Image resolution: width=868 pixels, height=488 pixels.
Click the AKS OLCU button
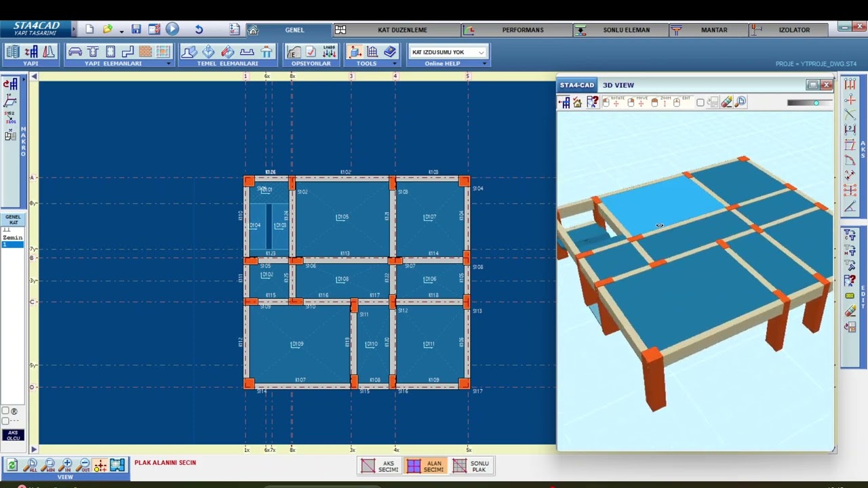point(13,435)
